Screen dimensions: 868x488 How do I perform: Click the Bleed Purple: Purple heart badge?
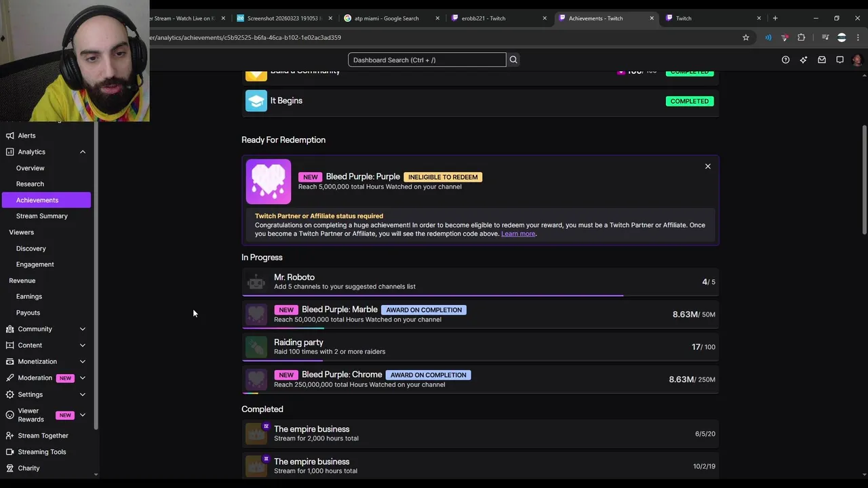coord(269,182)
